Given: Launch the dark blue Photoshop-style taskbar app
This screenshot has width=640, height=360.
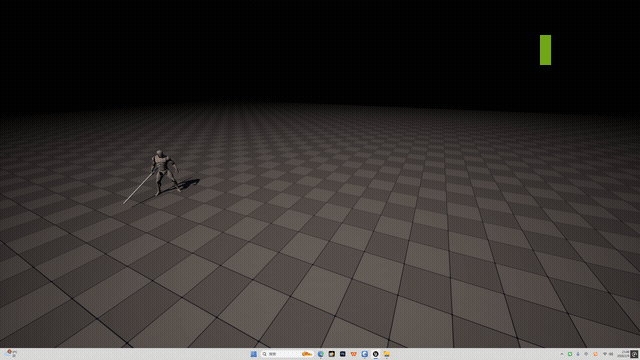Looking at the screenshot, I should click(x=343, y=354).
